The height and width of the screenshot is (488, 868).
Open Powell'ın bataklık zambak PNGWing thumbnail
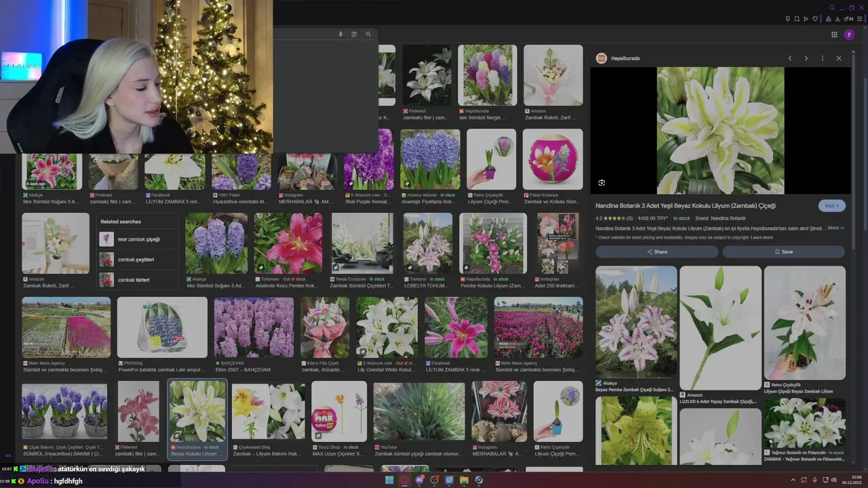[162, 327]
